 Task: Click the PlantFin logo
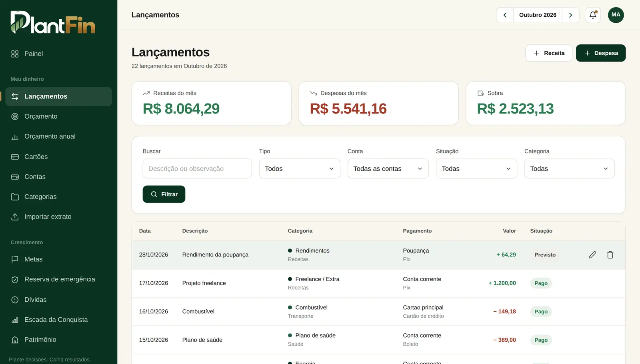(53, 22)
